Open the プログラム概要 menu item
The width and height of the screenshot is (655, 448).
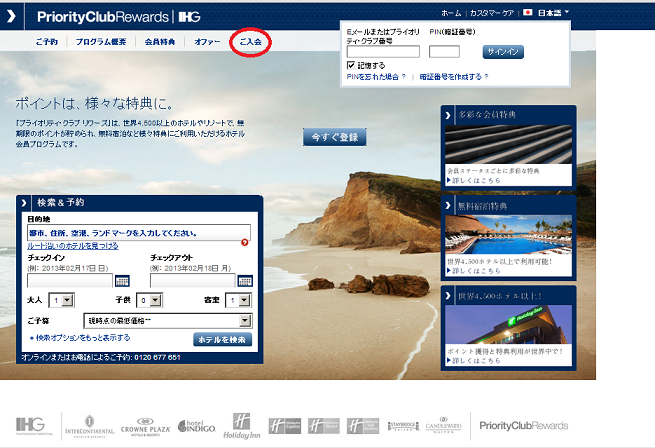pos(101,42)
